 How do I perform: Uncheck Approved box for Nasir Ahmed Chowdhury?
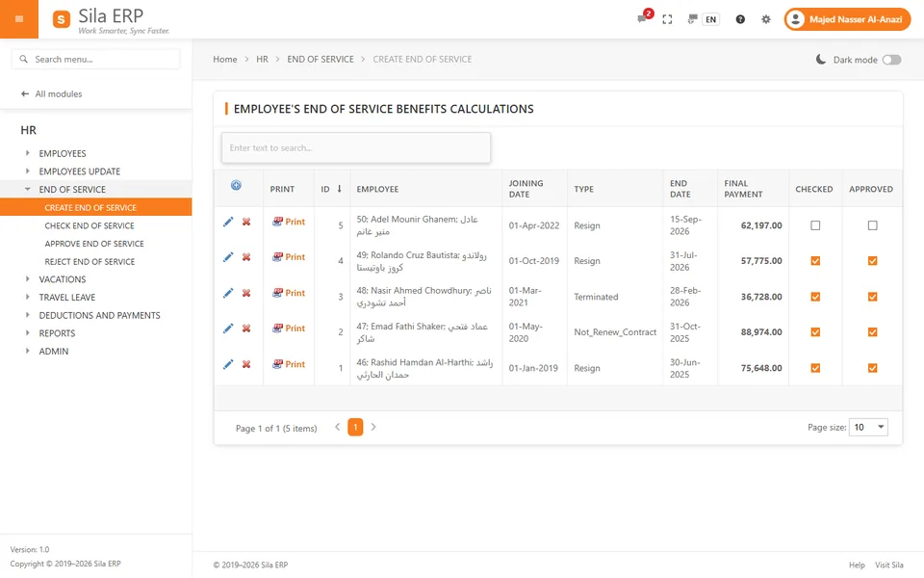872,297
